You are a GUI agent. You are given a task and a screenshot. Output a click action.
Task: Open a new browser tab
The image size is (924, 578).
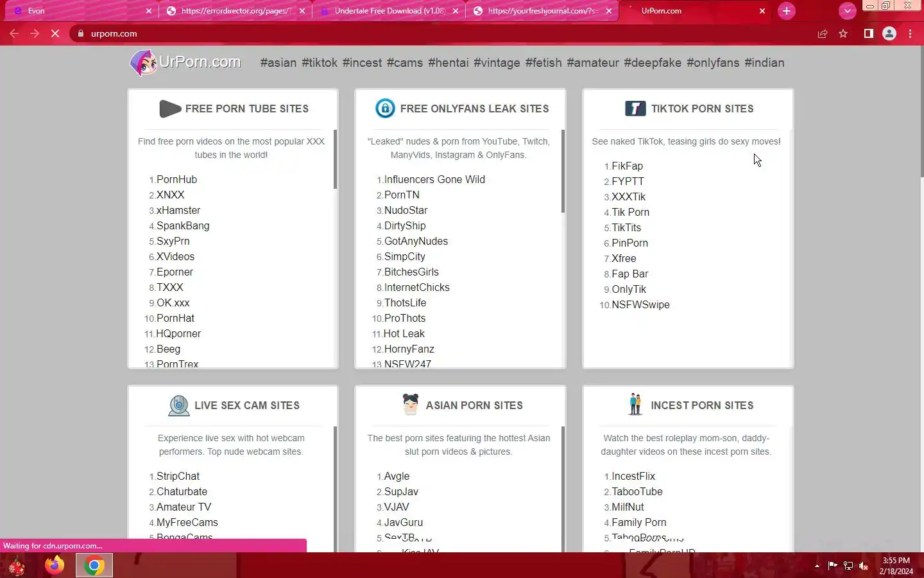tap(786, 11)
